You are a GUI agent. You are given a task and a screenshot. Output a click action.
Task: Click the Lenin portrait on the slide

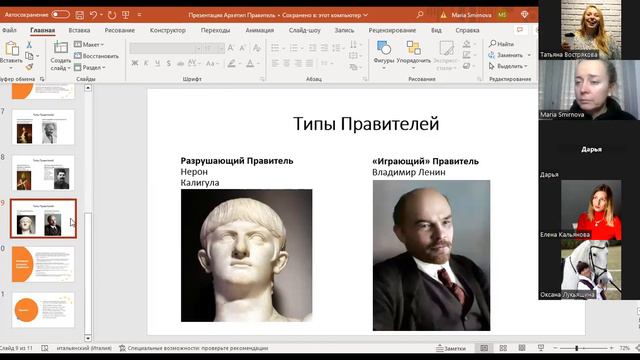click(431, 255)
